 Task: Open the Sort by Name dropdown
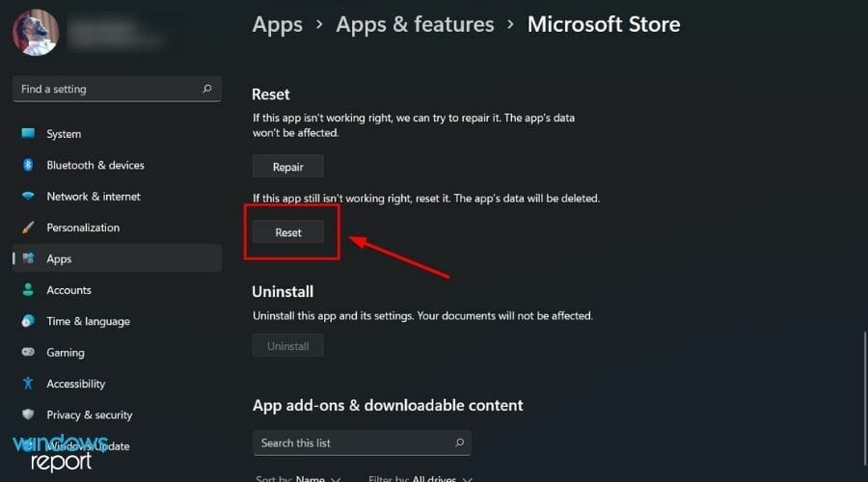pos(298,479)
